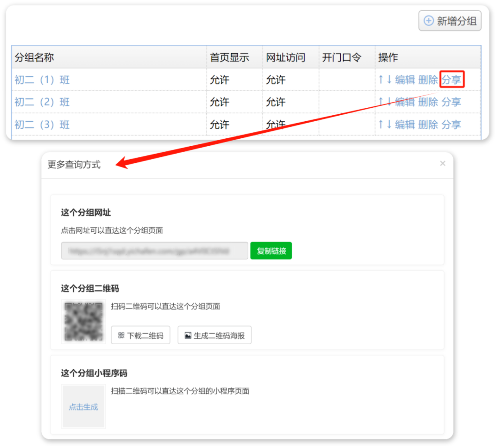This screenshot has width=495, height=448.
Task: Move 初二（1）班 down with the down arrow
Action: (x=389, y=80)
